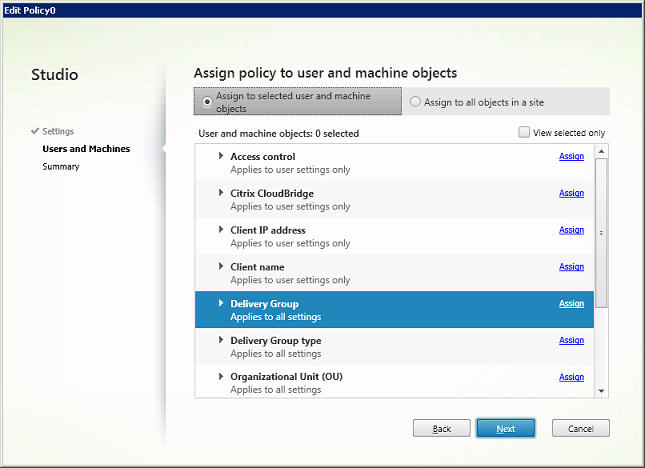
Task: Click Assign link for Access control
Action: pos(571,157)
